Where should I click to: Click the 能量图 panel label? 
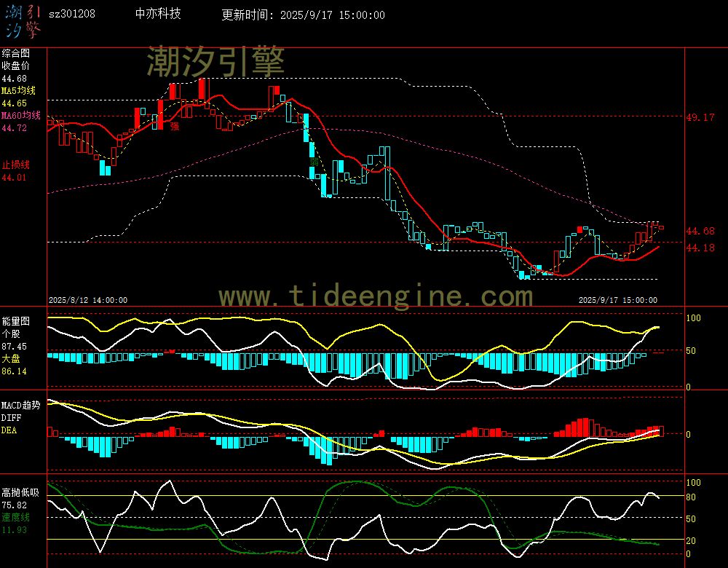16,321
